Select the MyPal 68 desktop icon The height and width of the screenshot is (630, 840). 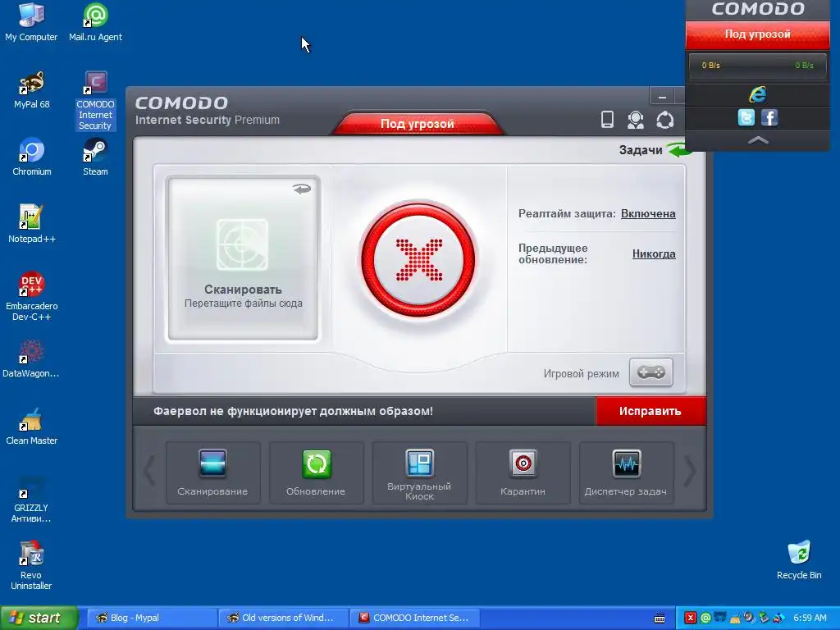pyautogui.click(x=32, y=89)
